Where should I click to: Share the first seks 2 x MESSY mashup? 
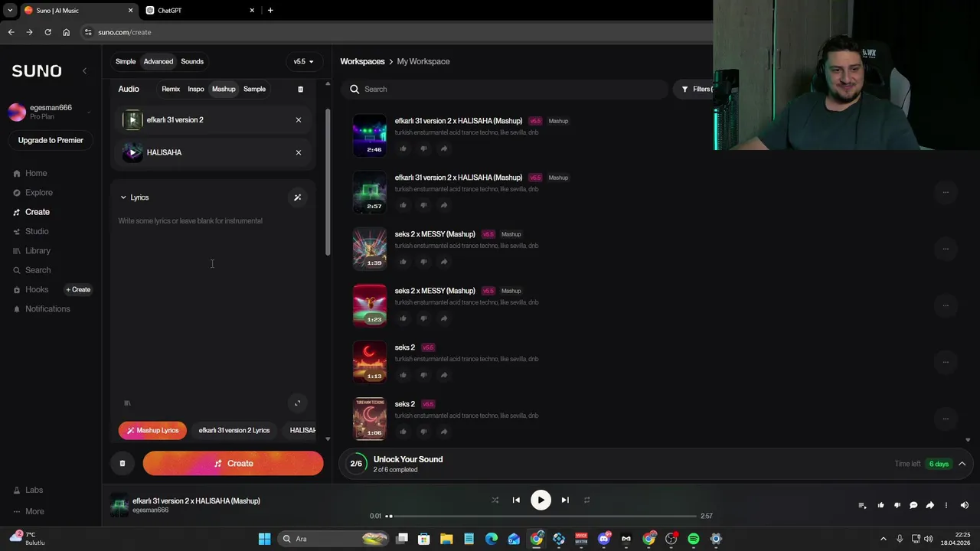(444, 262)
